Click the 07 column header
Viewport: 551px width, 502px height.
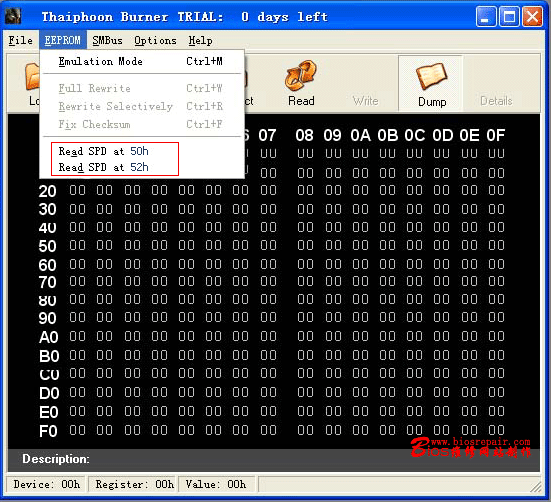[267, 135]
